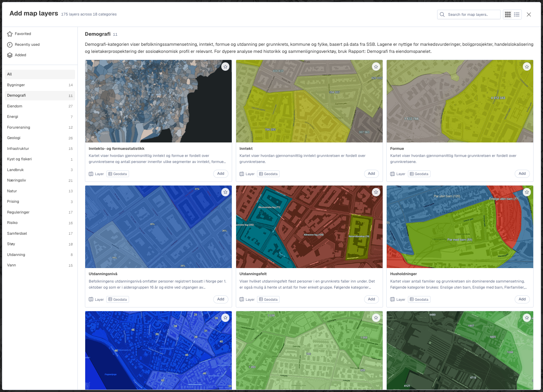Add the Formue layer
543x392 pixels.
pos(522,174)
